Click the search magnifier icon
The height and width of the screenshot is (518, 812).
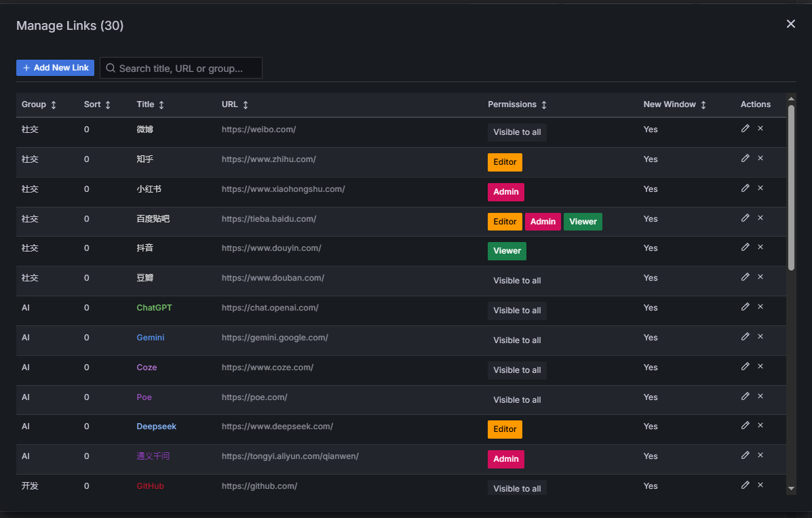pos(111,68)
